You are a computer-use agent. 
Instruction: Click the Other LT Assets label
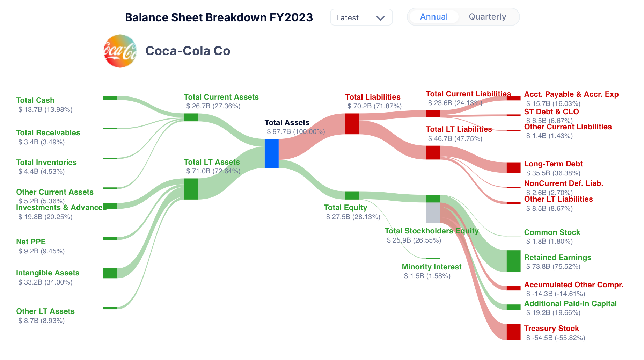pos(45,311)
